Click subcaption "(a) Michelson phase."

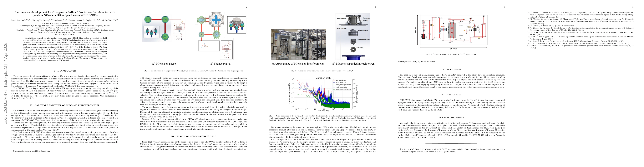[164, 64]
